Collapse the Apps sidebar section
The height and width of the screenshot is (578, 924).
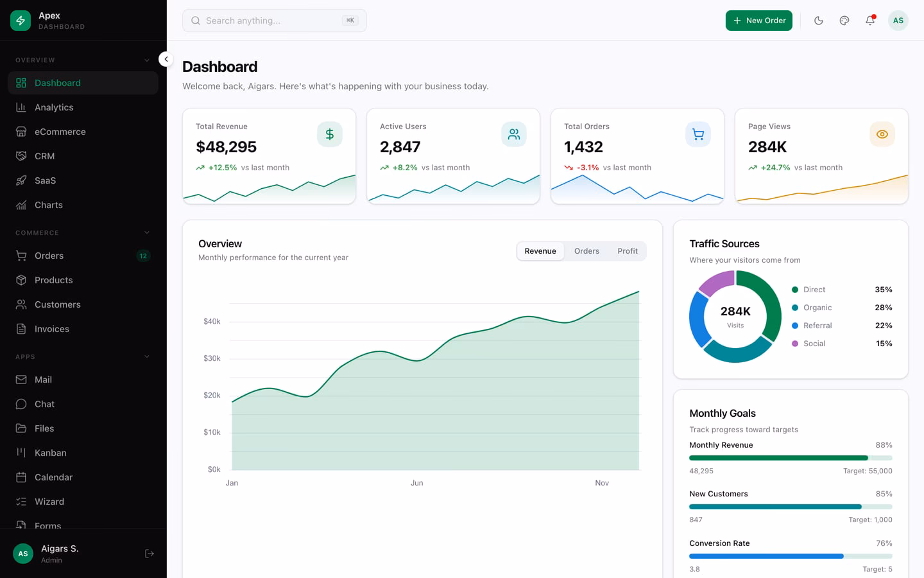click(83, 356)
